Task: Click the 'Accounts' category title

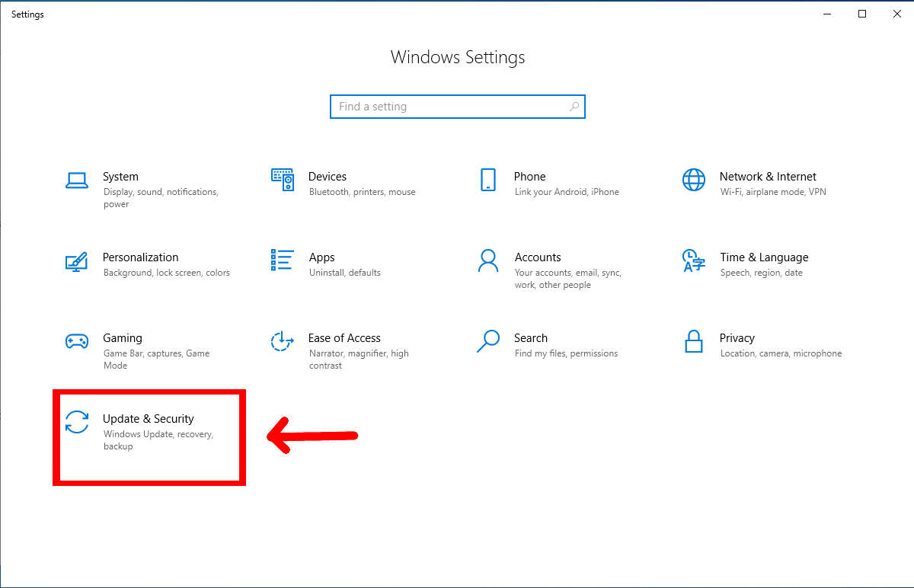Action: pyautogui.click(x=538, y=257)
